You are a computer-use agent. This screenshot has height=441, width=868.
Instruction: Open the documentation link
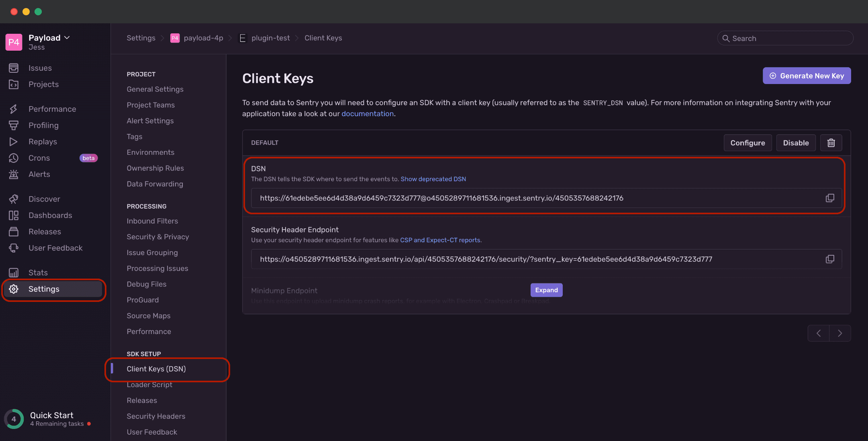(368, 114)
